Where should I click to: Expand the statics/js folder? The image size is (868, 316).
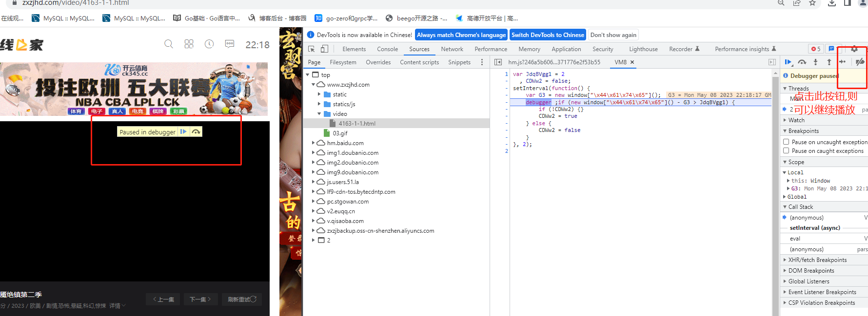pos(319,104)
